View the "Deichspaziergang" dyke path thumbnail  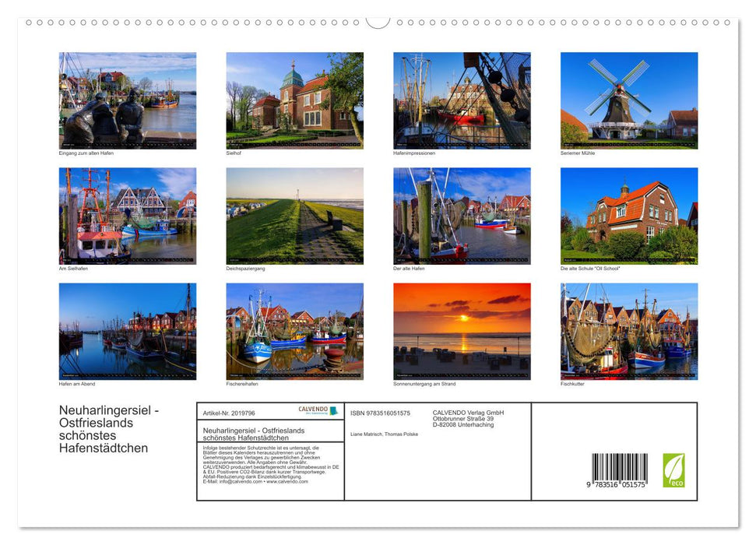pos(294,216)
